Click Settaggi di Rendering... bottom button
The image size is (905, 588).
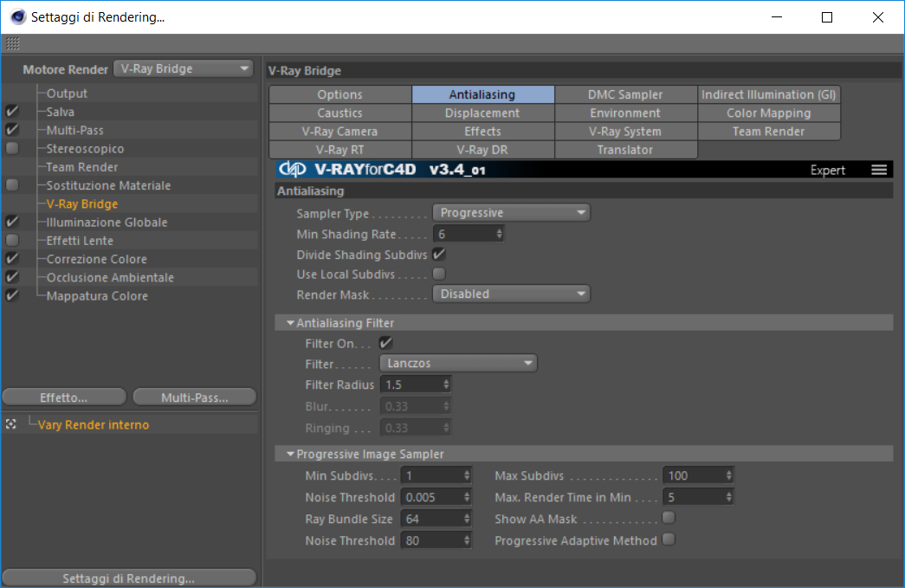(129, 578)
